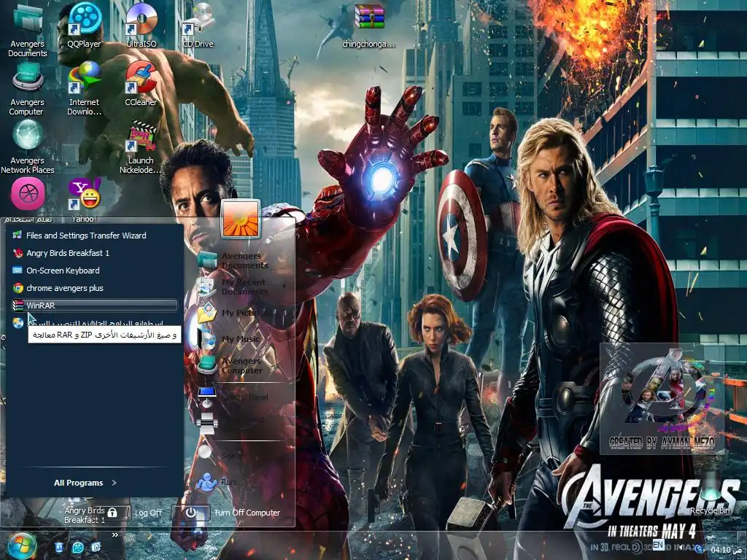Open Avengers Computer desktop icon
The height and width of the screenshot is (560, 747).
27,89
